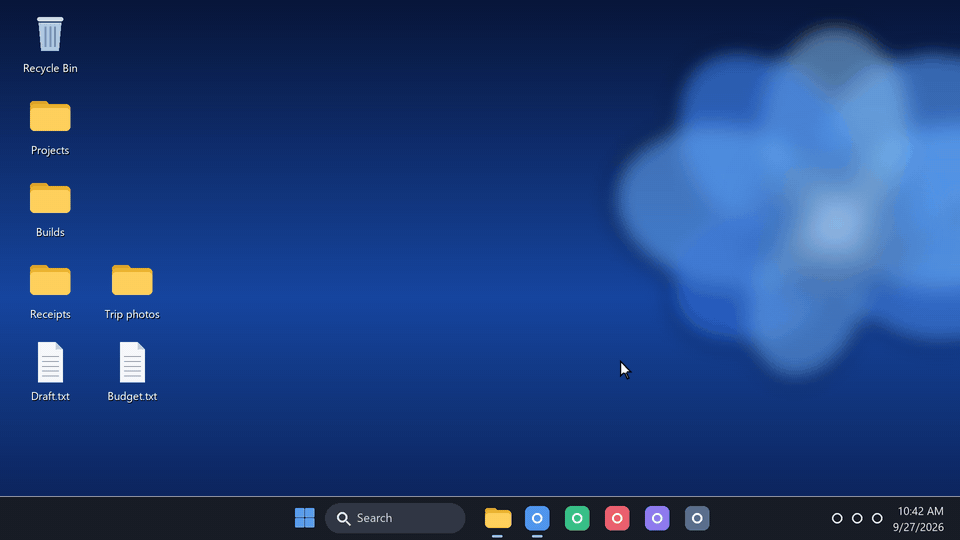960x540 pixels.
Task: Select the Projects folder on desktop
Action: coord(50,126)
